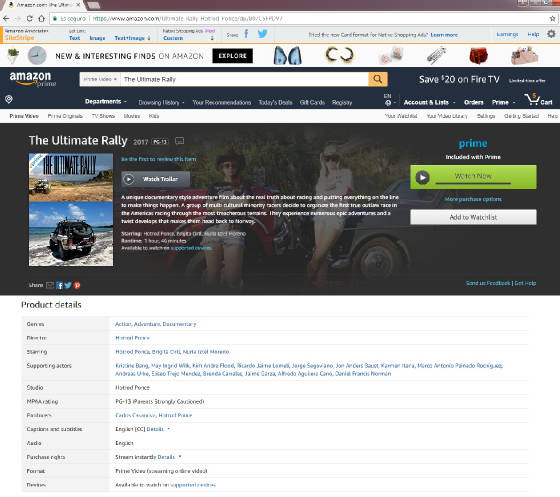Screen dimensions: 560x497
Task: Click Send us Feedback link
Action: [x=488, y=283]
